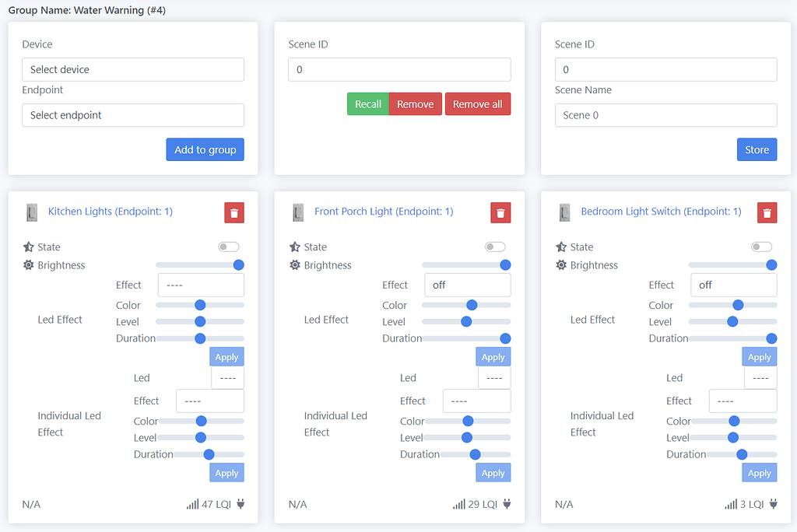Enable the Bedroom Light Switch State toggle
Image resolution: width=797 pixels, height=532 pixels.
click(761, 247)
